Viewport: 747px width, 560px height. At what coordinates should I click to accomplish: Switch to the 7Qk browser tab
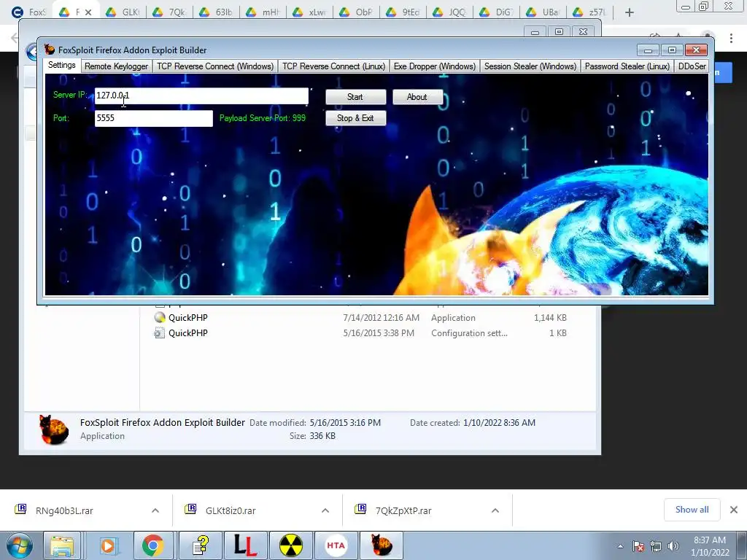pos(169,12)
